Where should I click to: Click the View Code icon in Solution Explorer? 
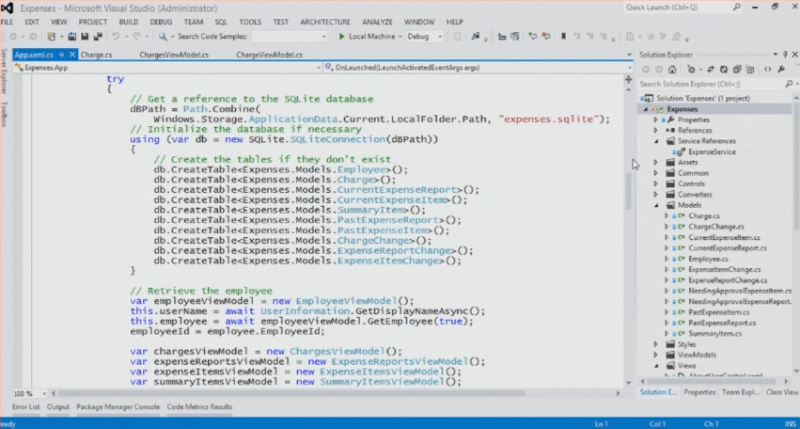click(x=767, y=69)
